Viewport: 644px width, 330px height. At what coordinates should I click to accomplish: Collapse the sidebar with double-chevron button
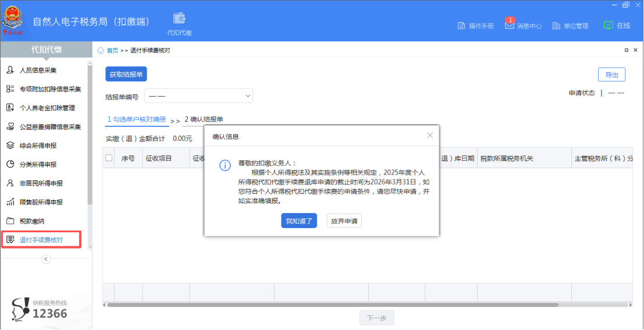pyautogui.click(x=46, y=259)
